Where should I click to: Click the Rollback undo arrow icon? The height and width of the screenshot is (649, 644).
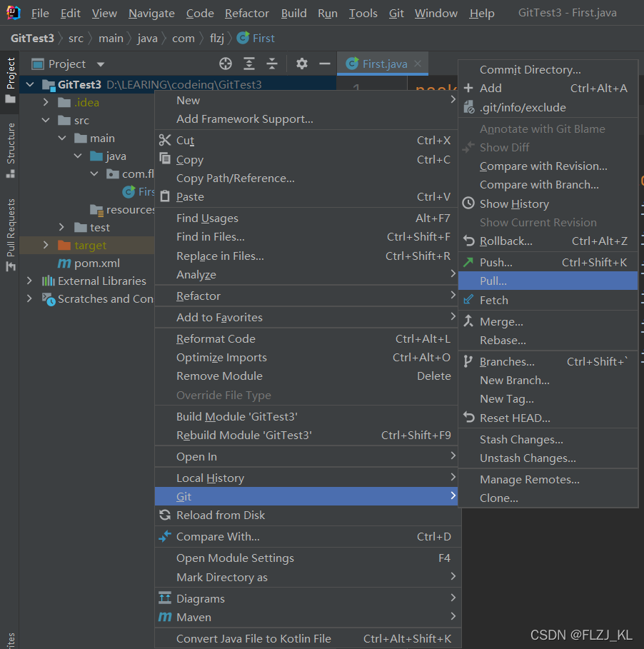[468, 241]
